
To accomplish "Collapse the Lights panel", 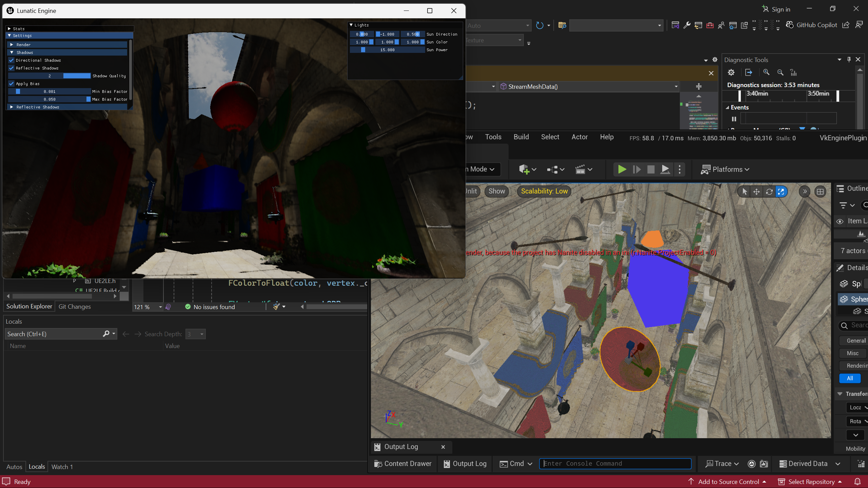I will 351,25.
